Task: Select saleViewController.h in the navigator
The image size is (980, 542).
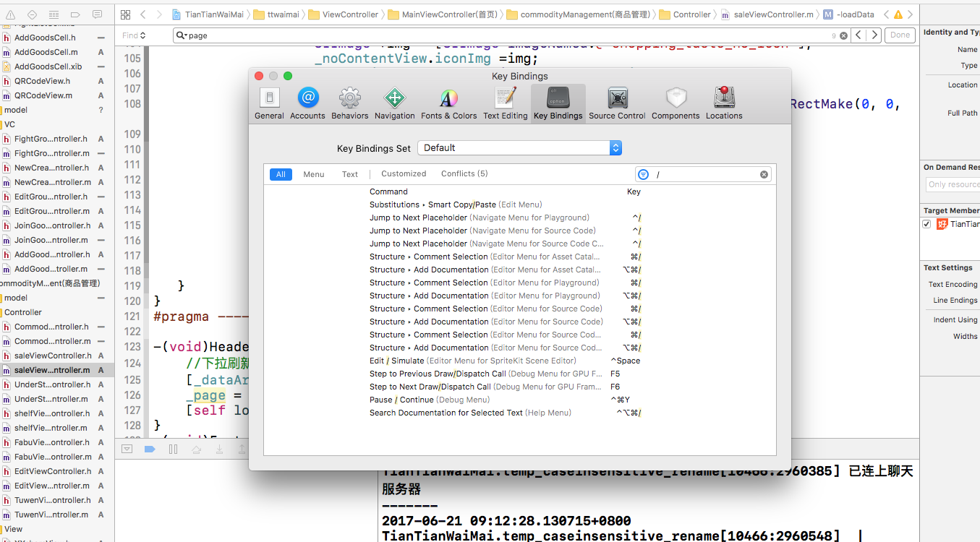Action: [53, 356]
